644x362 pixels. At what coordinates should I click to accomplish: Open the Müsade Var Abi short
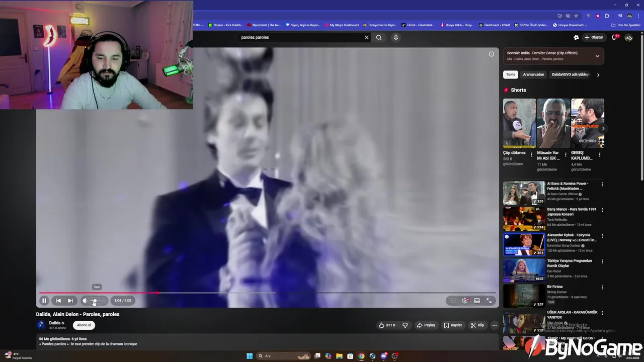coord(553,123)
